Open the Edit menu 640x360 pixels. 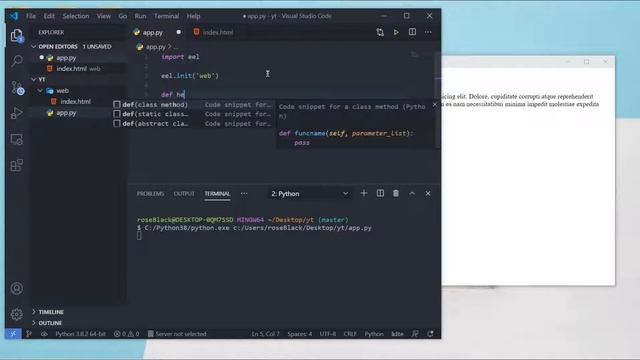click(x=49, y=16)
